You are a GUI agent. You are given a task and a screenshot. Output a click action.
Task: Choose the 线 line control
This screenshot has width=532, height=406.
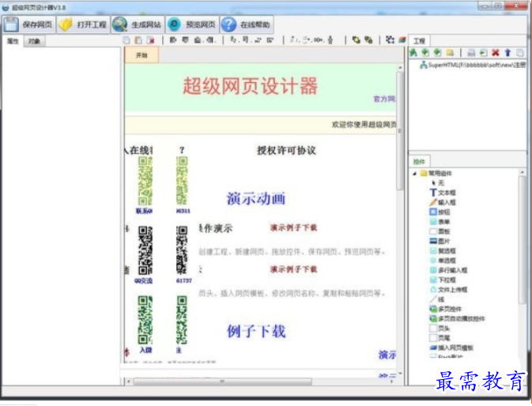(437, 299)
